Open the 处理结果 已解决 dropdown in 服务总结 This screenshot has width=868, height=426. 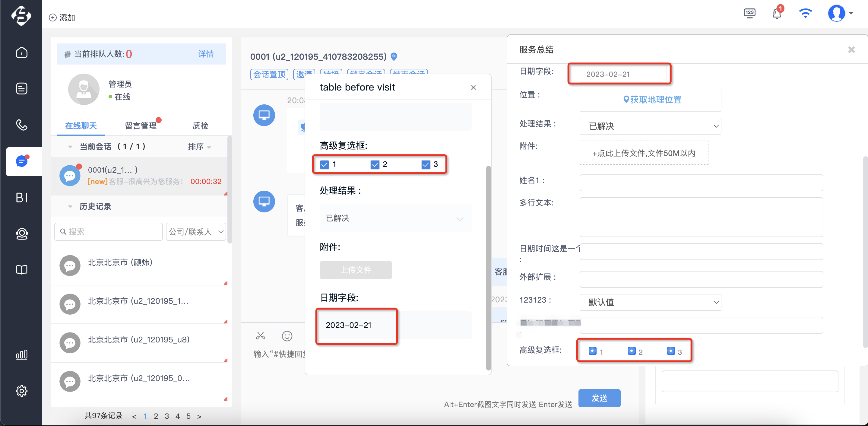click(x=650, y=126)
